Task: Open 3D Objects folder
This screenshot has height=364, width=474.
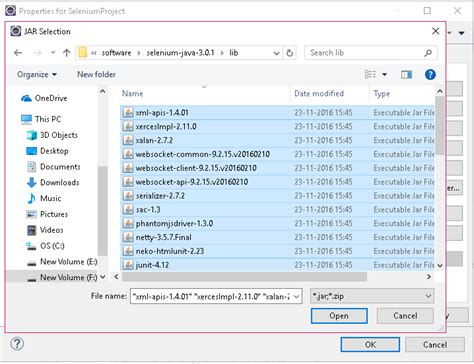Action: (52, 135)
